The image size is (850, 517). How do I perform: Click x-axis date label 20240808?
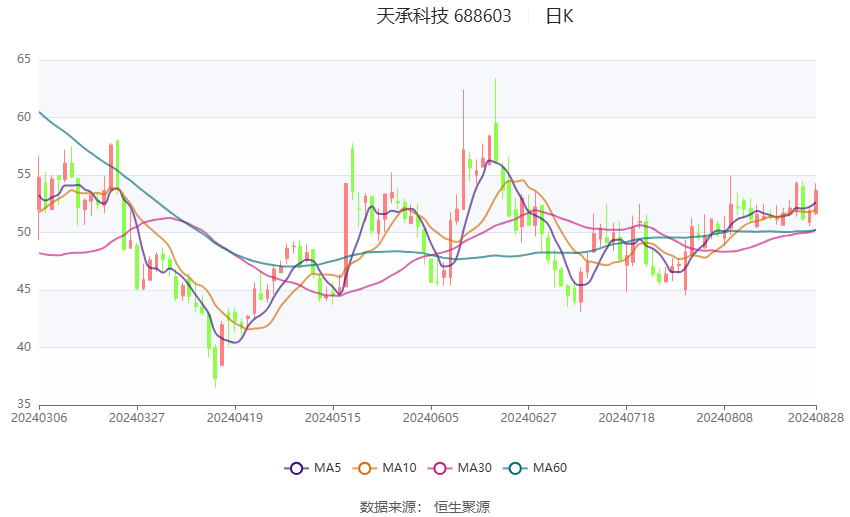pos(725,418)
